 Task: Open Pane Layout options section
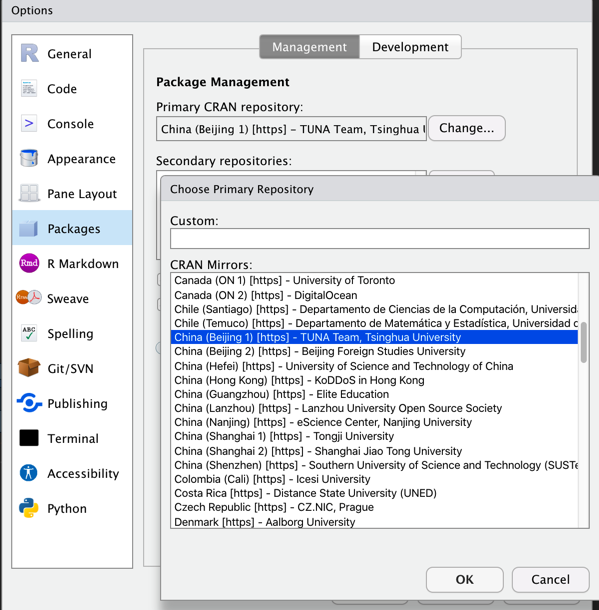(x=72, y=193)
